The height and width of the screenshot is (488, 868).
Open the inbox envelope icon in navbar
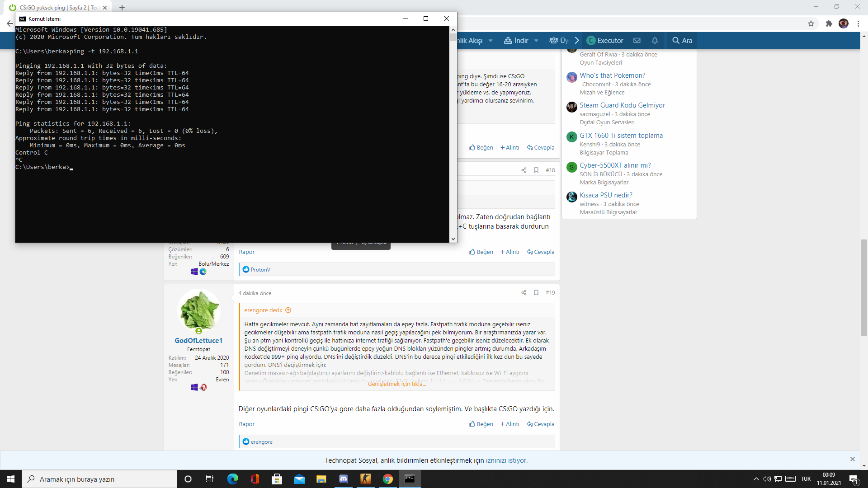tap(637, 41)
